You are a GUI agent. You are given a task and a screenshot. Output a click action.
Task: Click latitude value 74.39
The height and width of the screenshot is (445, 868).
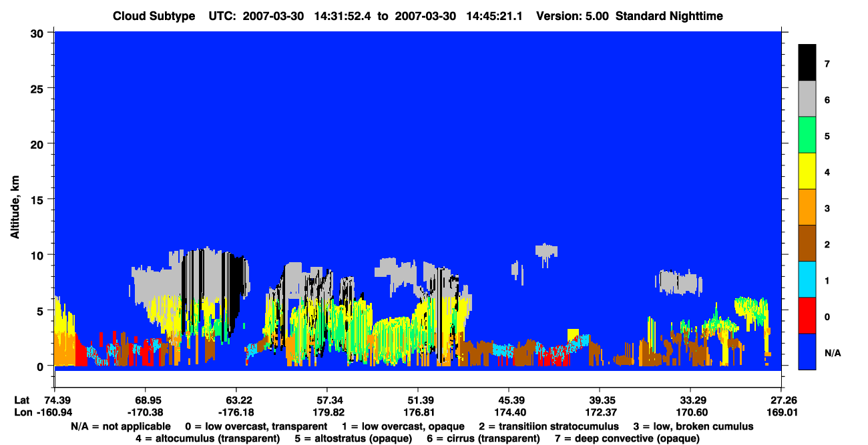(x=57, y=400)
